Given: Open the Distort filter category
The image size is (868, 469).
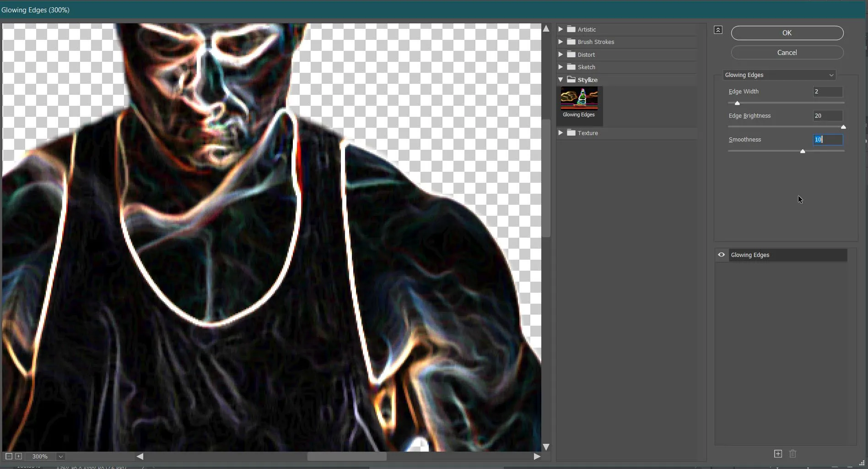Looking at the screenshot, I should 586,55.
